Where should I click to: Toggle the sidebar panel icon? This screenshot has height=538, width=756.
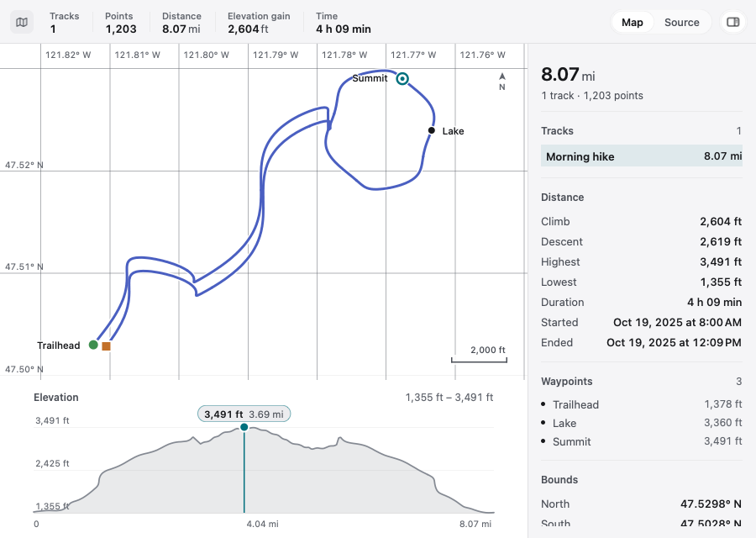pos(732,22)
